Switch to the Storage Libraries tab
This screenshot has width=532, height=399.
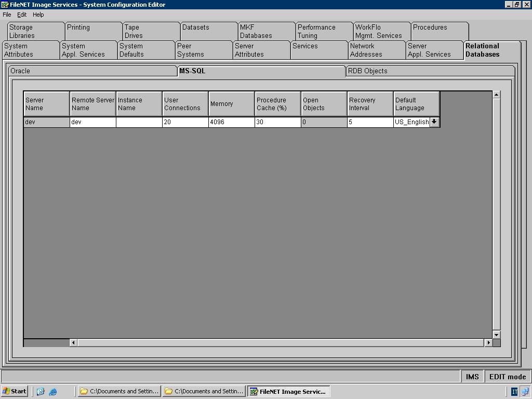point(36,31)
